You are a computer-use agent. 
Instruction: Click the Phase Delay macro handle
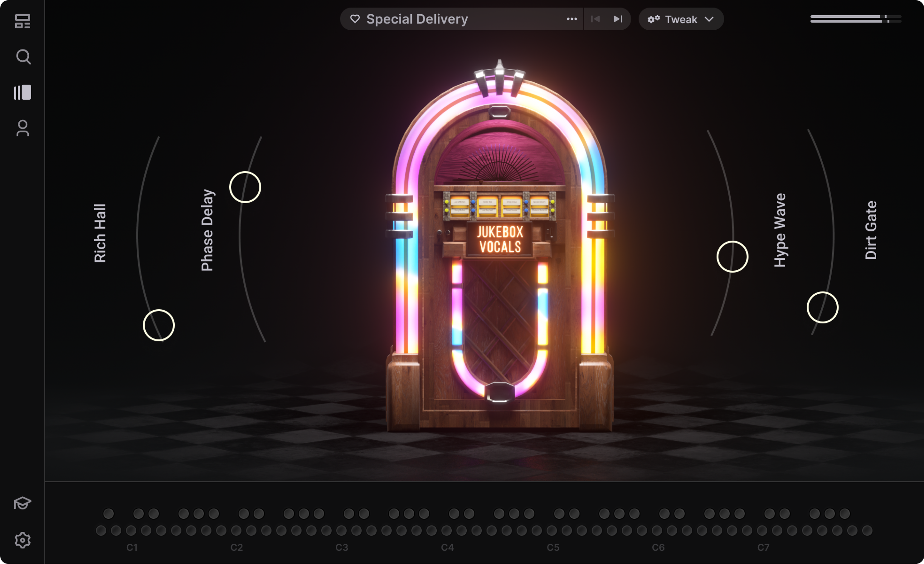[245, 187]
